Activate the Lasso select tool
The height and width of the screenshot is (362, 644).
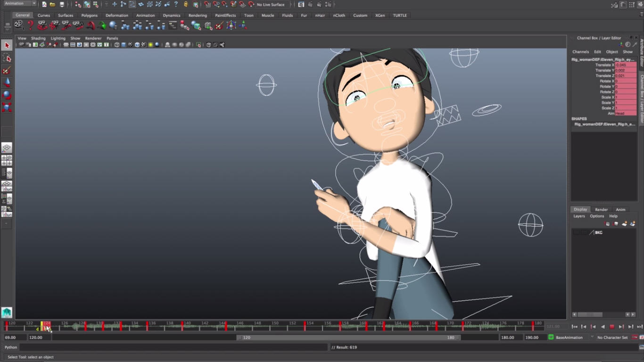pos(7,58)
